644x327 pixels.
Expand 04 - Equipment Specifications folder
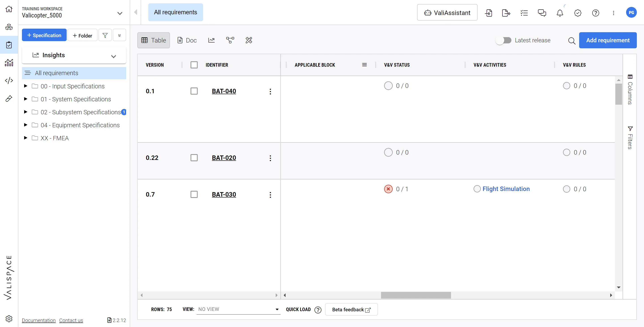tap(25, 125)
